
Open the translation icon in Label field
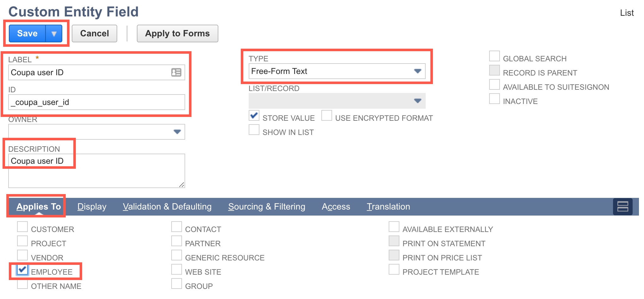pyautogui.click(x=176, y=72)
